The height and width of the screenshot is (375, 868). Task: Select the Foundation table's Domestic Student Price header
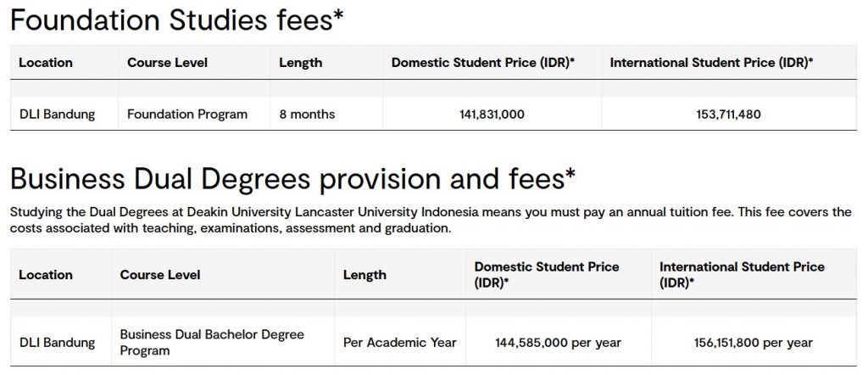coord(483,63)
